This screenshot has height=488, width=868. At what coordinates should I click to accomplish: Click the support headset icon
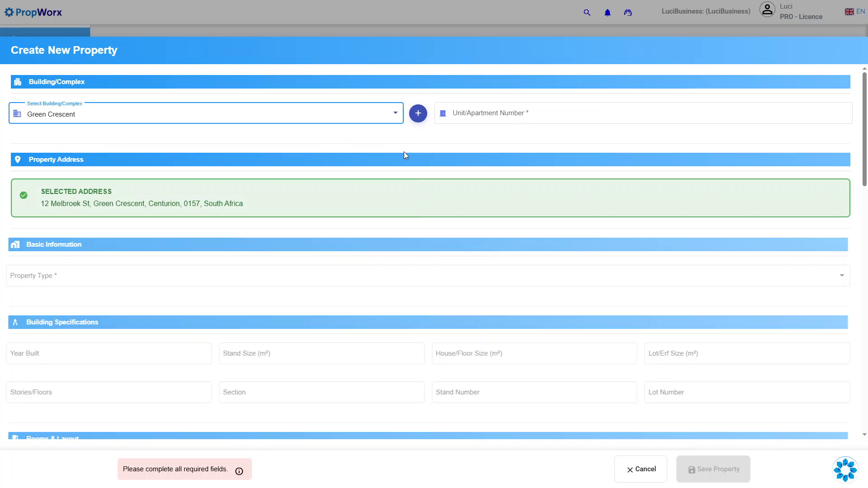pos(628,13)
